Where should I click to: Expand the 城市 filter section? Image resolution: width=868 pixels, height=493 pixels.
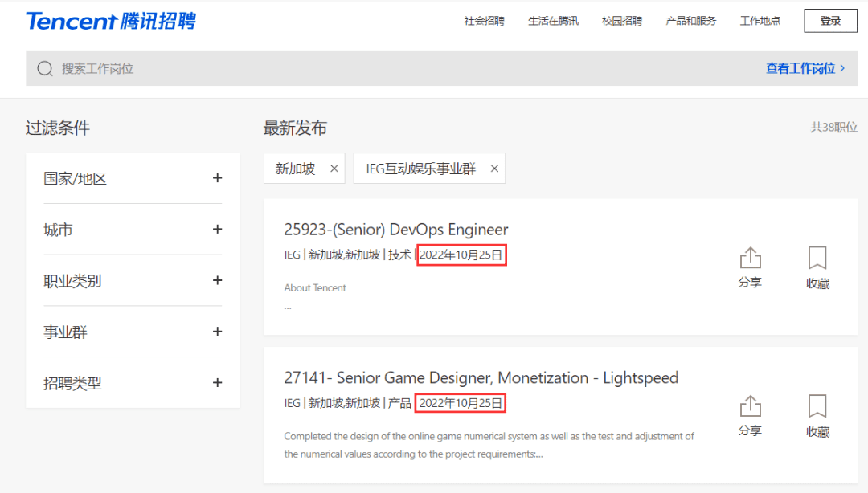[x=217, y=230]
